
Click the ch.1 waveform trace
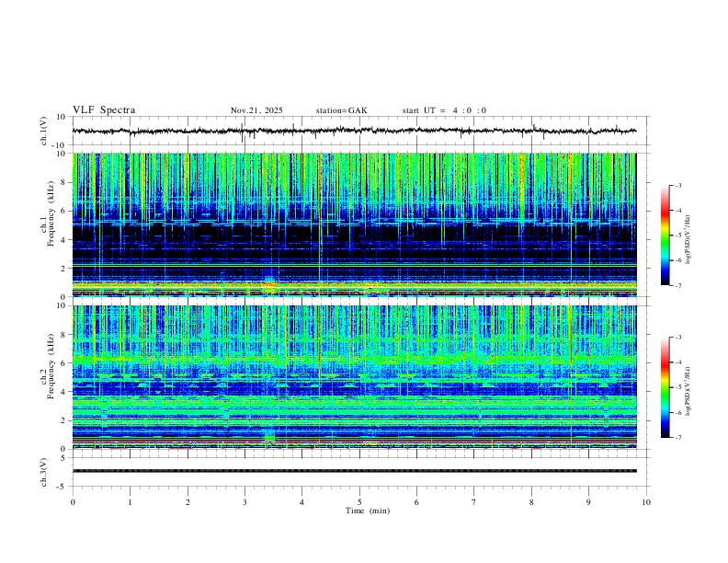354,131
